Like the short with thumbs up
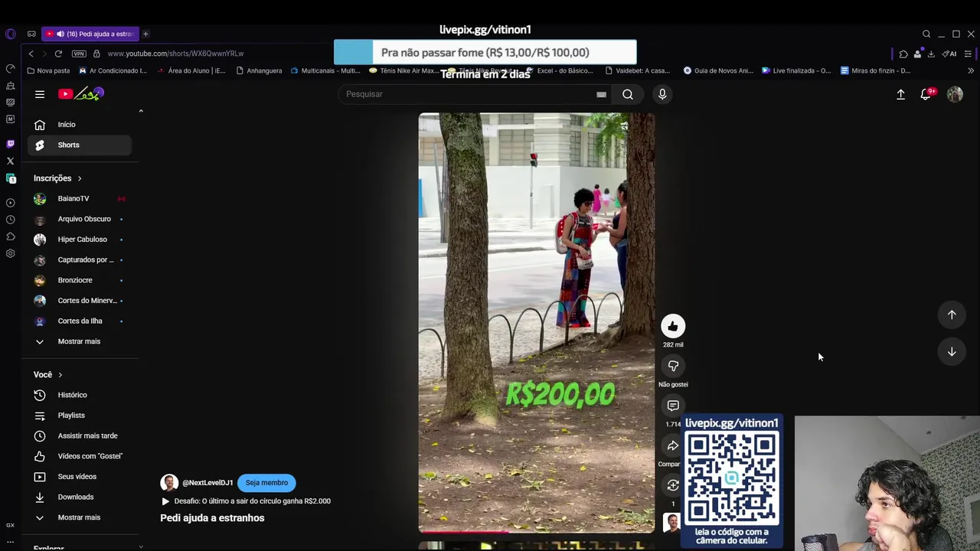Image resolution: width=980 pixels, height=551 pixels. point(673,327)
